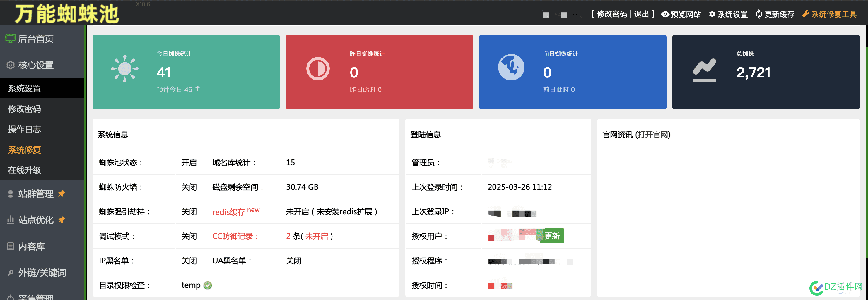The width and height of the screenshot is (868, 300).
Task: Click the 总蜘蛛 value 2,721
Action: tap(753, 72)
